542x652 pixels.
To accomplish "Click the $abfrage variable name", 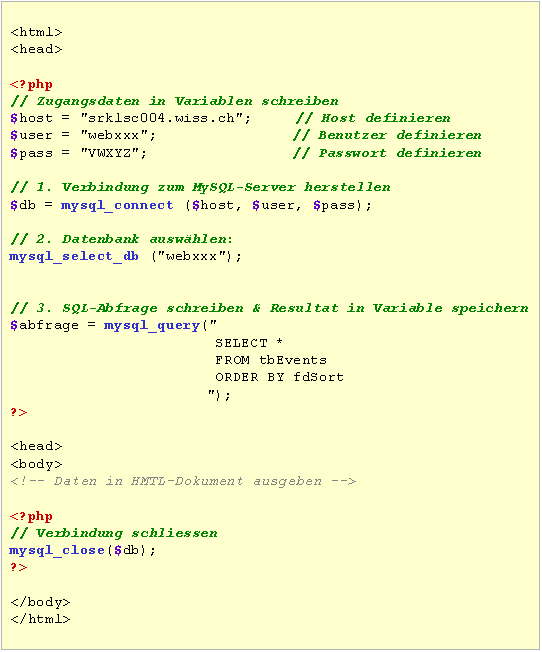I will pos(45,325).
